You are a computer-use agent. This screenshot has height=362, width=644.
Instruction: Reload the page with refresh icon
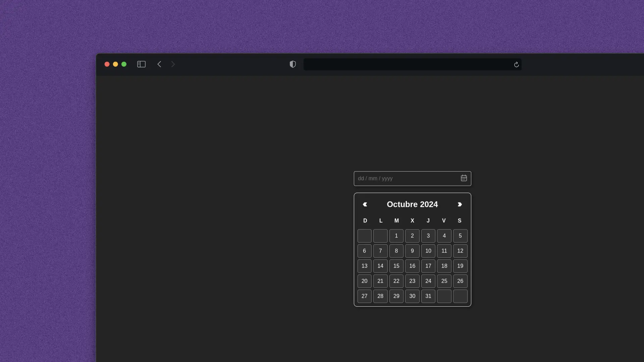point(516,64)
